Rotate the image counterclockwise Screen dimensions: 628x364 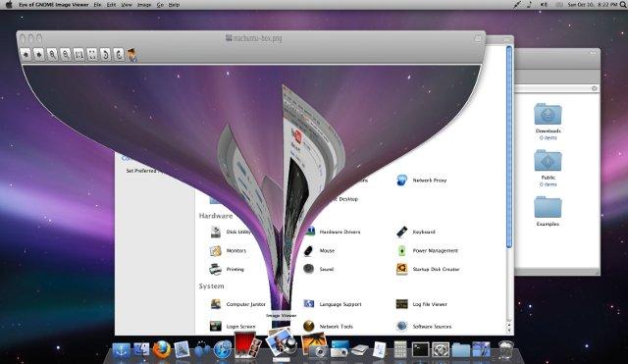point(105,54)
